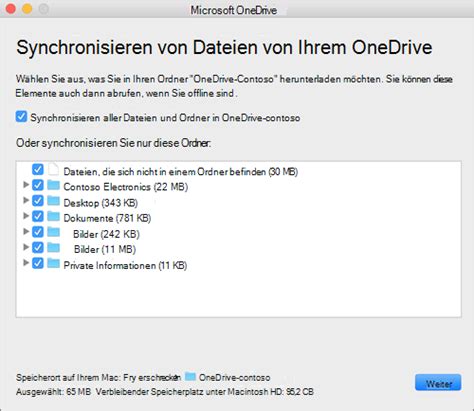Click the yellow minimize window button
This screenshot has height=411, width=474.
[27, 9]
